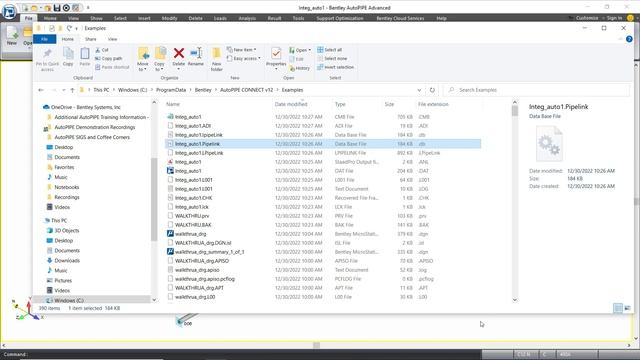640x360 pixels.
Task: Click Select all
Action: pyautogui.click(x=330, y=50)
